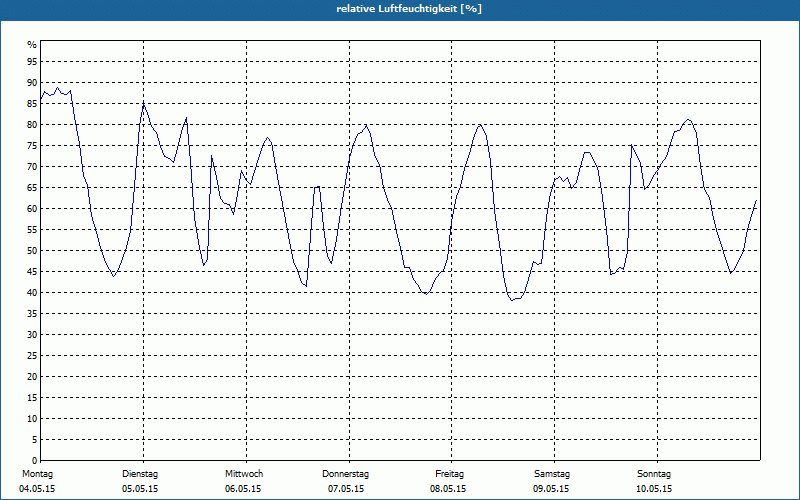Click the y-axis value '75'
This screenshot has height=500, width=800.
click(x=32, y=145)
